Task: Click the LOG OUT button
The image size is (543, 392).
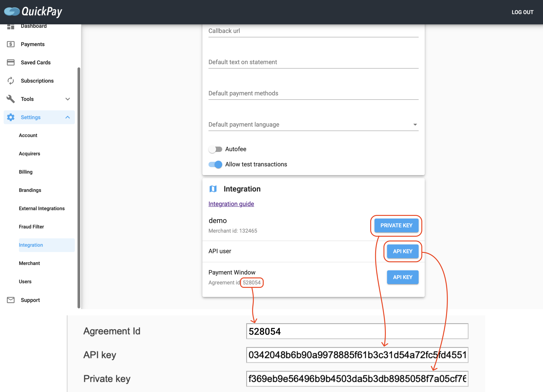Action: tap(522, 12)
